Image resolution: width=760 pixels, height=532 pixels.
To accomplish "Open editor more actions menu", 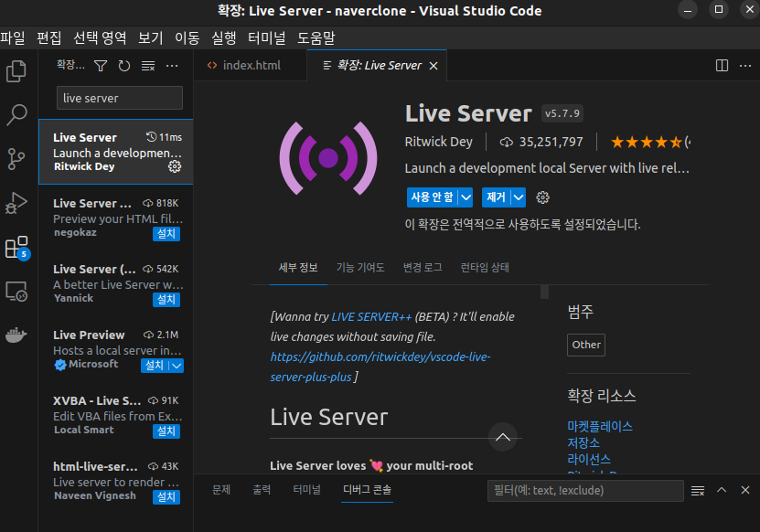I will click(745, 66).
